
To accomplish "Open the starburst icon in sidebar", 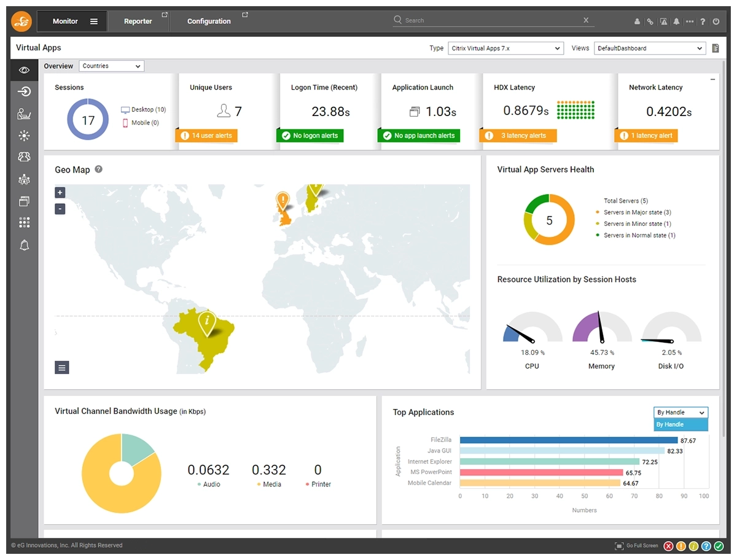I will point(24,136).
